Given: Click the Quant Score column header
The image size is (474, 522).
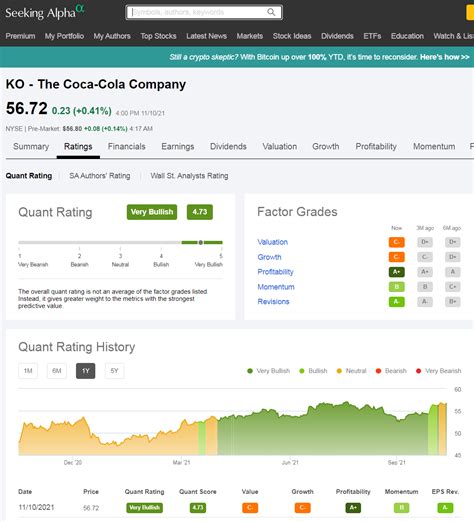Looking at the screenshot, I should pyautogui.click(x=198, y=492).
